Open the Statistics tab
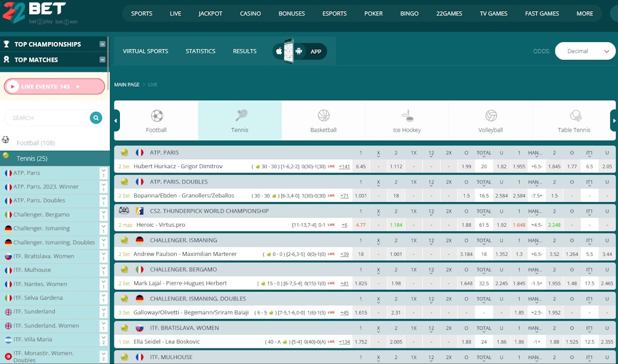 point(200,51)
